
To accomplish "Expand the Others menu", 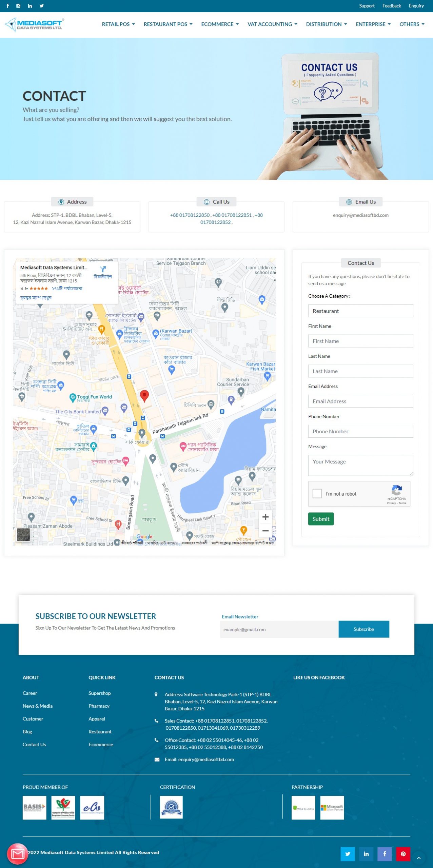I will 412,24.
